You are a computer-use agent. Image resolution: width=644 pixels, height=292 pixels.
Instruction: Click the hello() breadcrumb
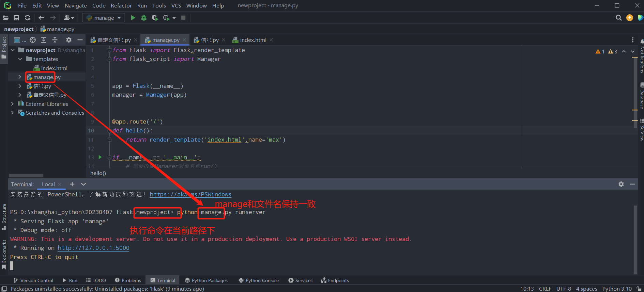[98, 173]
